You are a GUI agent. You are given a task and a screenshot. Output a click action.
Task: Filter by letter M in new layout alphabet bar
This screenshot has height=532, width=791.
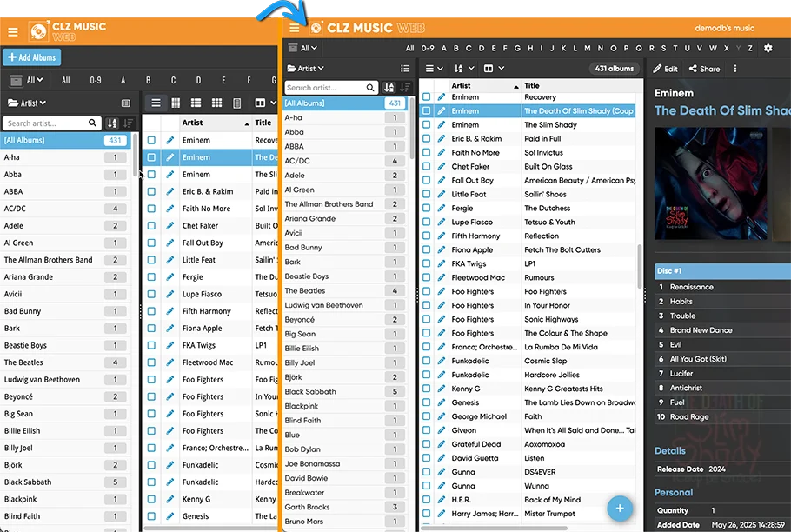coord(588,48)
